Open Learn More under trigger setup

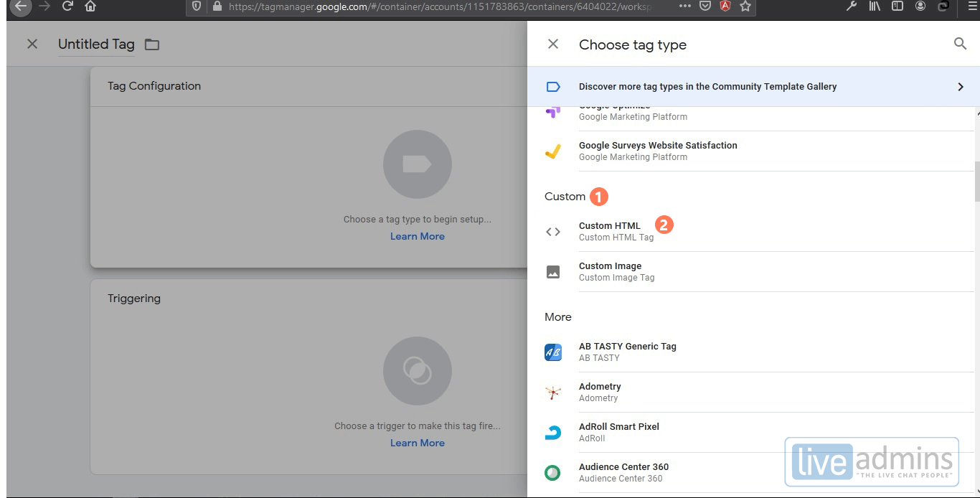tap(418, 443)
